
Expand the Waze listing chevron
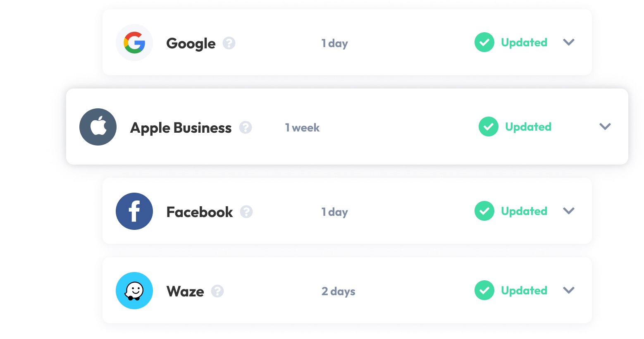[569, 290]
